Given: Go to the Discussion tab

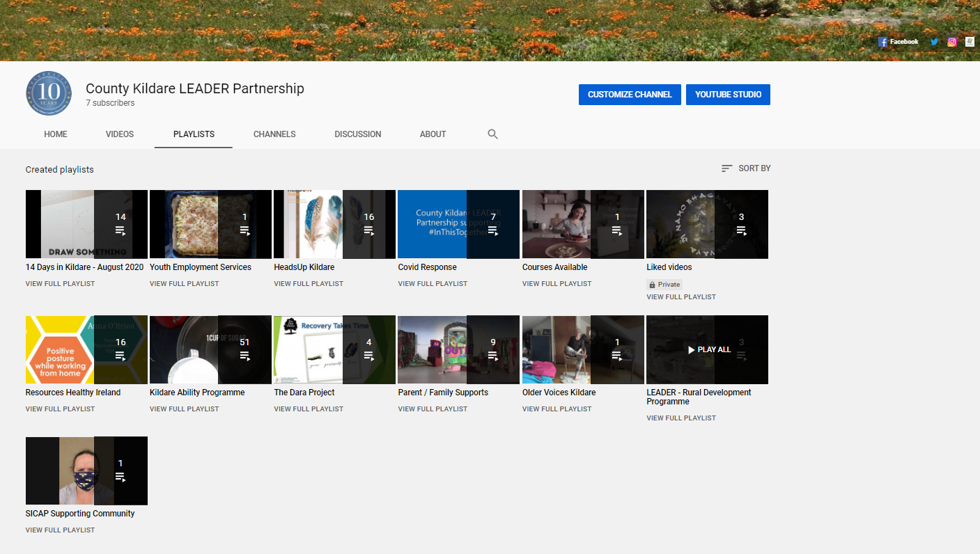Looking at the screenshot, I should pos(358,134).
